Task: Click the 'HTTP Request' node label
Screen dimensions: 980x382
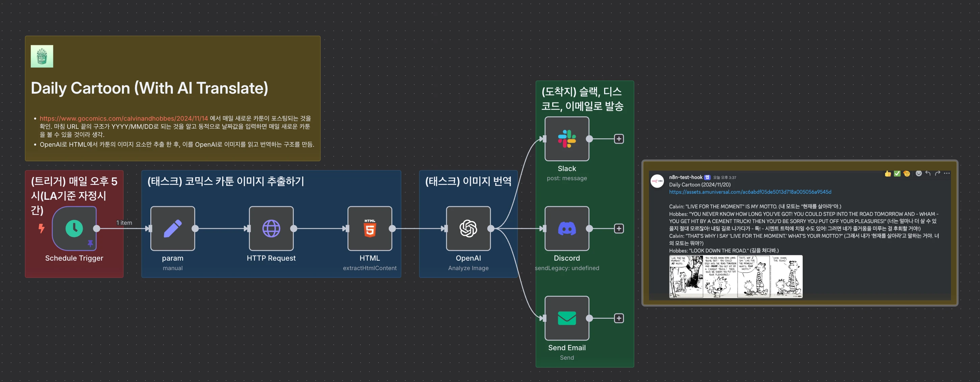Action: (271, 258)
